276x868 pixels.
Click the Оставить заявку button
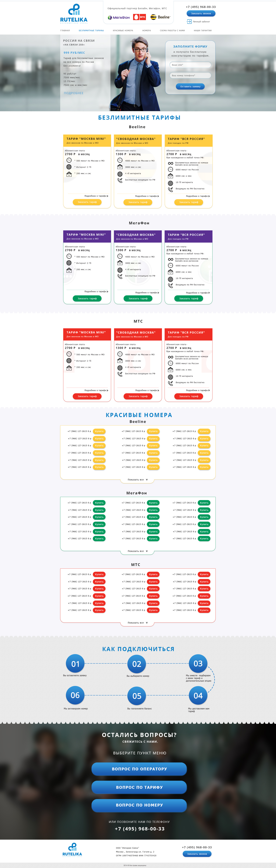(x=190, y=87)
